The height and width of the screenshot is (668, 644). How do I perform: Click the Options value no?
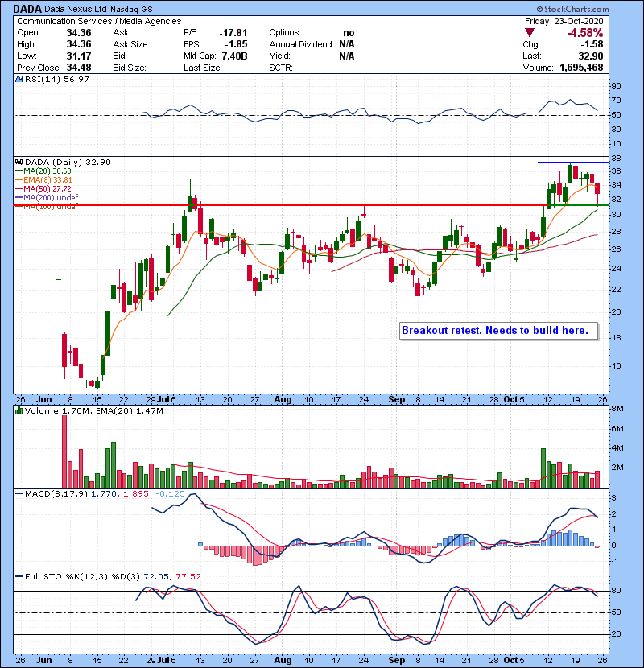(x=349, y=33)
